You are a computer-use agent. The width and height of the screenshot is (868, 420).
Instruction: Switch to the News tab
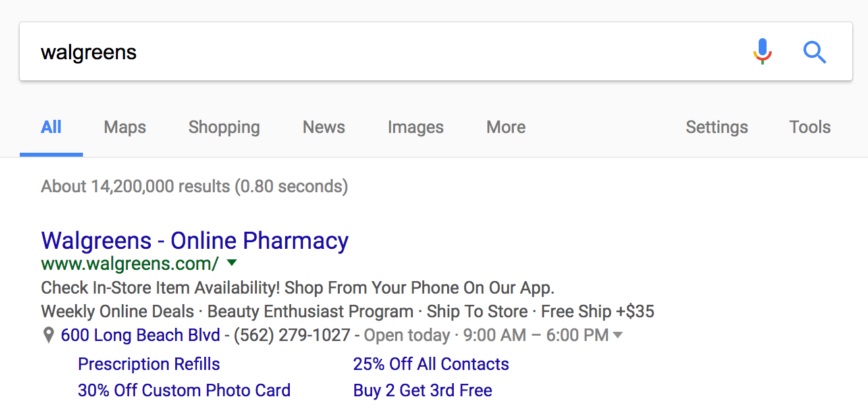click(x=324, y=127)
